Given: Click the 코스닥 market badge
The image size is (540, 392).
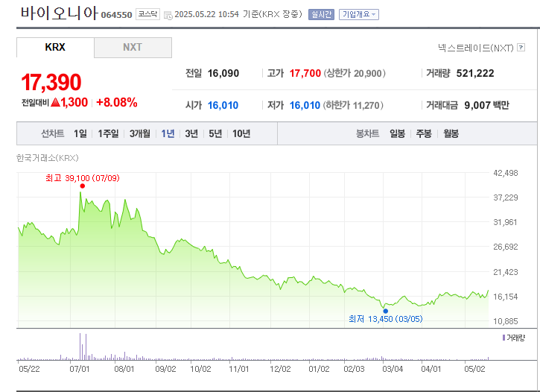Looking at the screenshot, I should click(147, 14).
